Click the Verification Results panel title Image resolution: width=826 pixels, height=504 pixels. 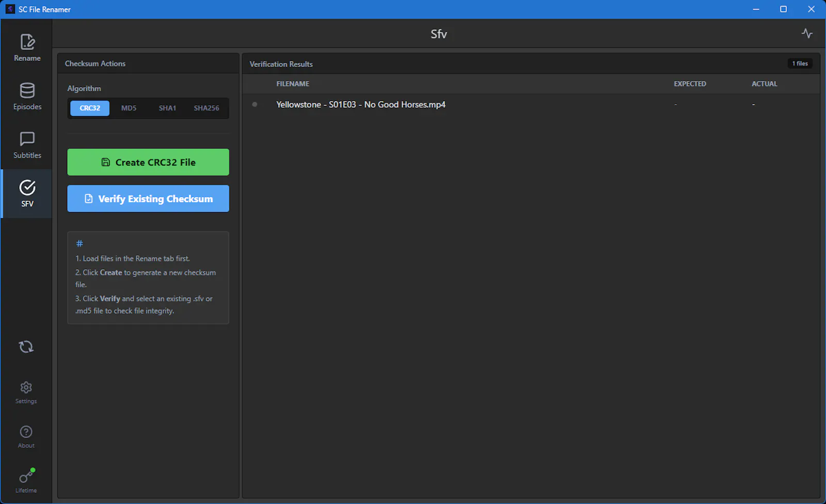(x=281, y=64)
